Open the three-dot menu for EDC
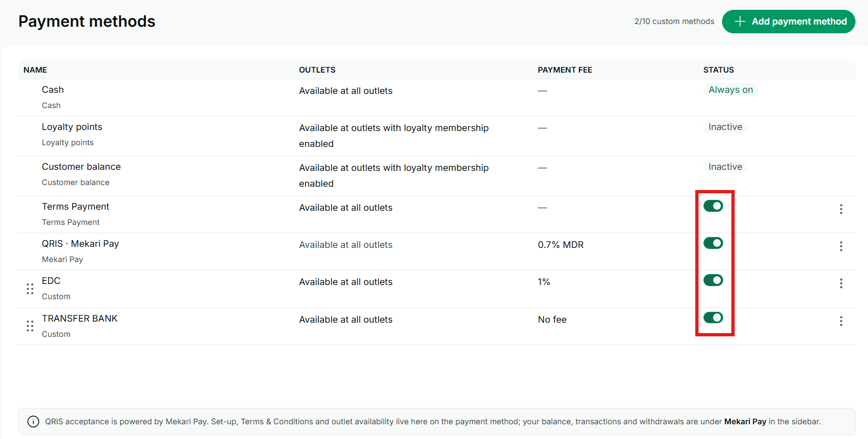868x439 pixels. coord(841,283)
